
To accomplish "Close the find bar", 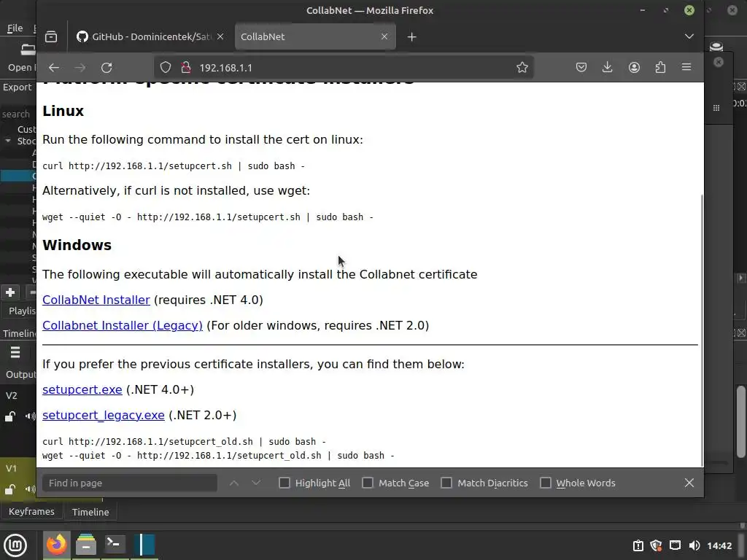I will (689, 483).
